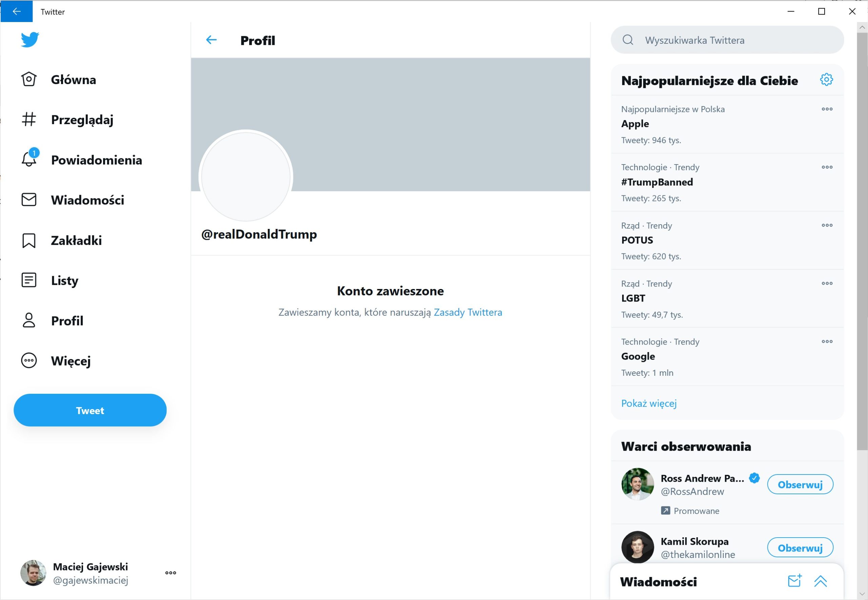This screenshot has height=600, width=868.
Task: Open more options for Apple trend
Action: [827, 109]
